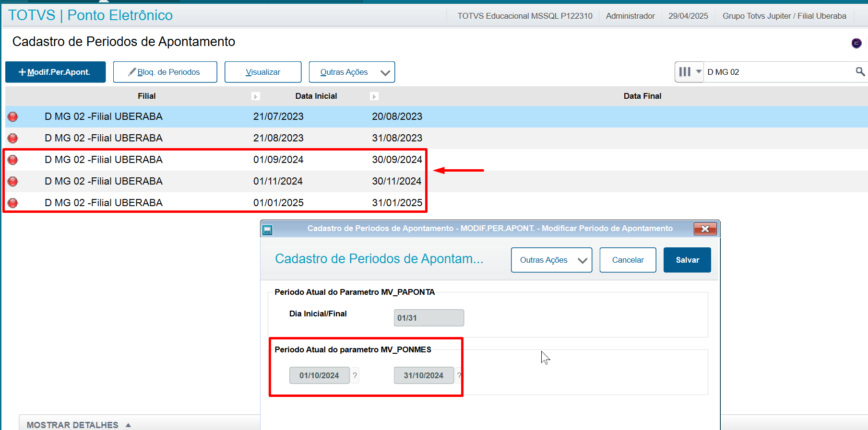Click the end date 30/09/2024
The width and height of the screenshot is (868, 430).
397,160
